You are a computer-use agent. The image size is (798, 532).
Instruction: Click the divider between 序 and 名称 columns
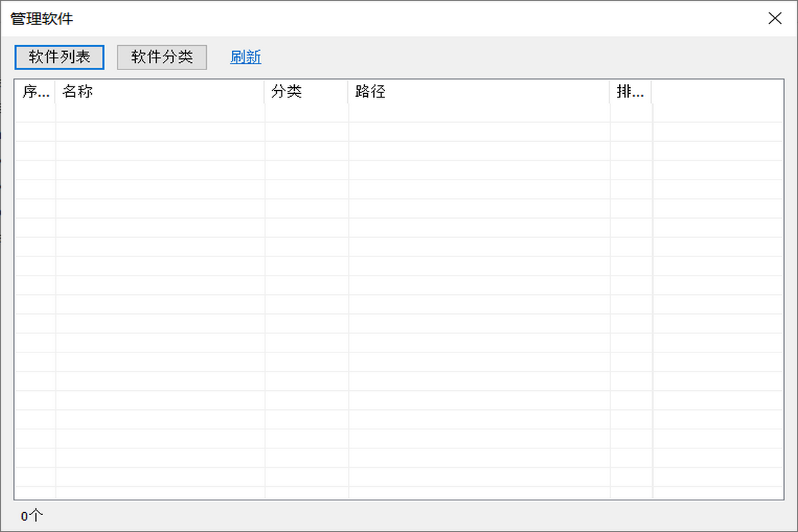click(x=55, y=92)
